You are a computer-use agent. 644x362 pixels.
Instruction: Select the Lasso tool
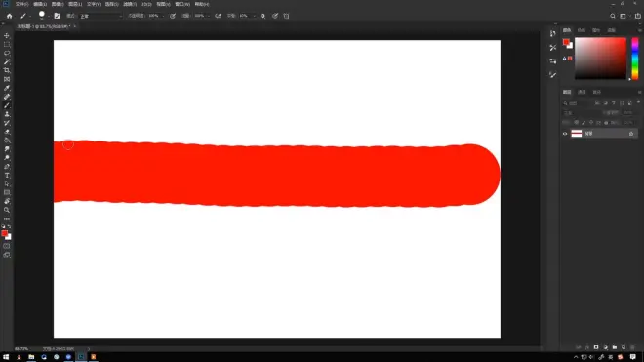[7, 53]
